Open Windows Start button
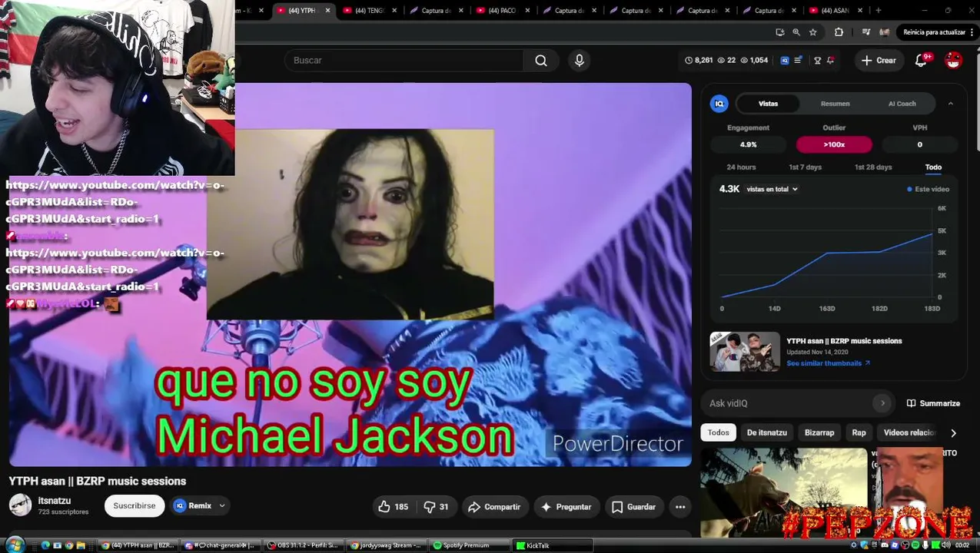Image resolution: width=980 pixels, height=553 pixels. click(14, 545)
